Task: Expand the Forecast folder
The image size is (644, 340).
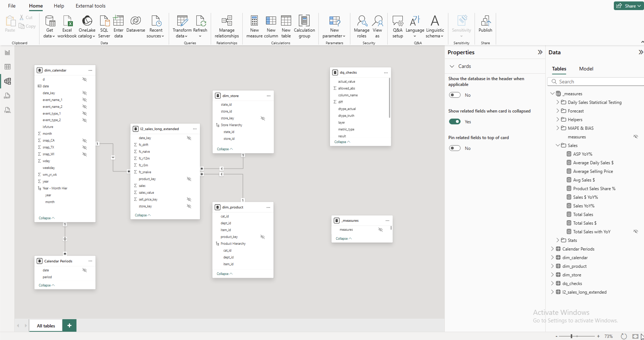Action: [557, 111]
